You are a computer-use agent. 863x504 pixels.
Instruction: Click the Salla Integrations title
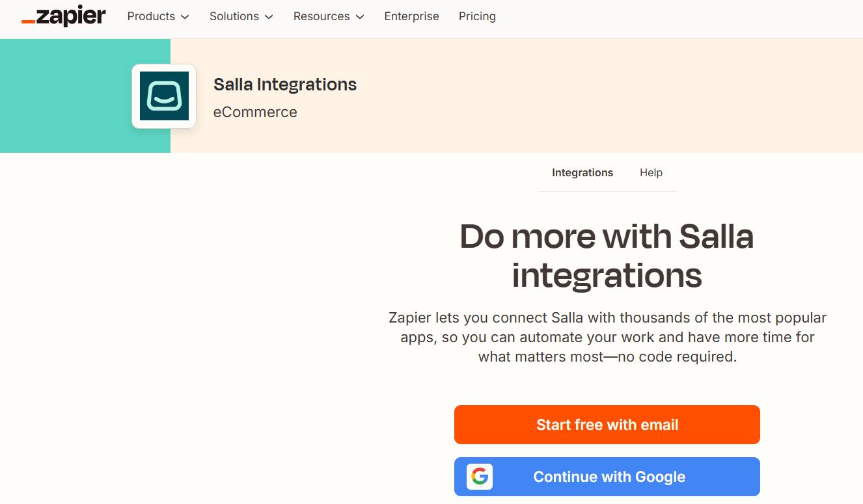285,85
